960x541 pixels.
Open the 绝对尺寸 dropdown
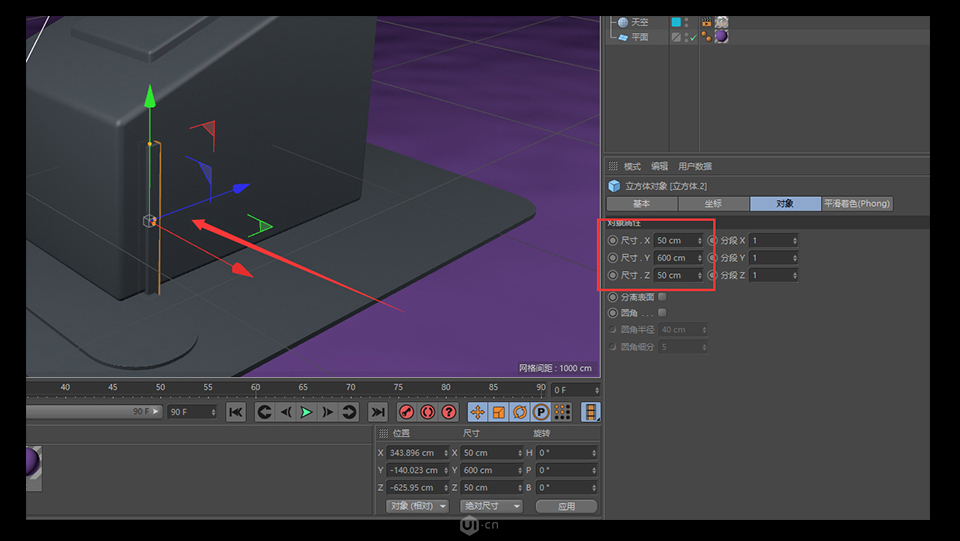pos(490,506)
